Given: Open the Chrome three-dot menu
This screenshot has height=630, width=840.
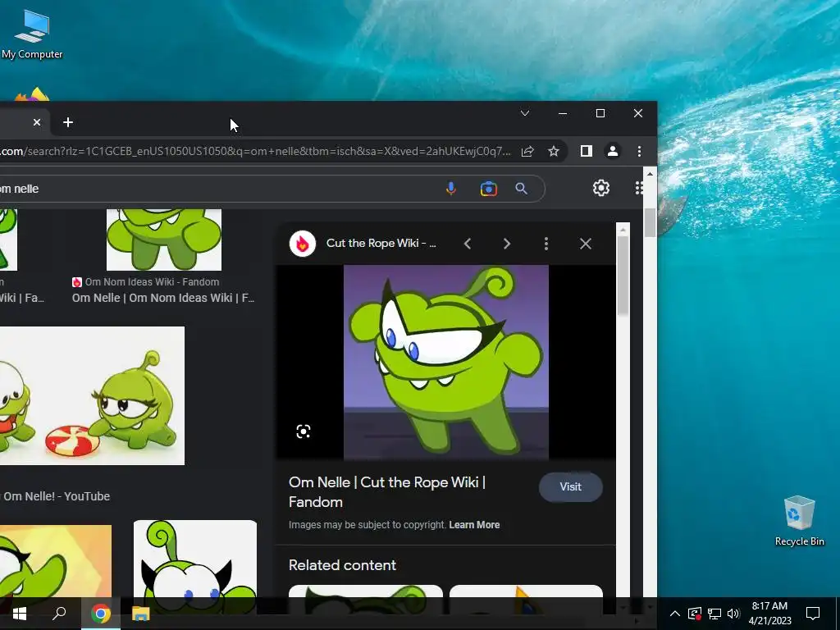Looking at the screenshot, I should [x=639, y=151].
